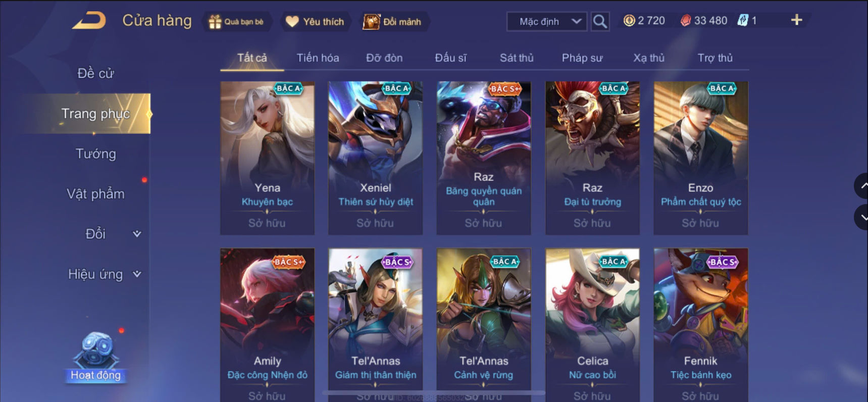The width and height of the screenshot is (868, 402).
Task: Open Đổi mảnh fragment exchange icon
Action: click(372, 22)
